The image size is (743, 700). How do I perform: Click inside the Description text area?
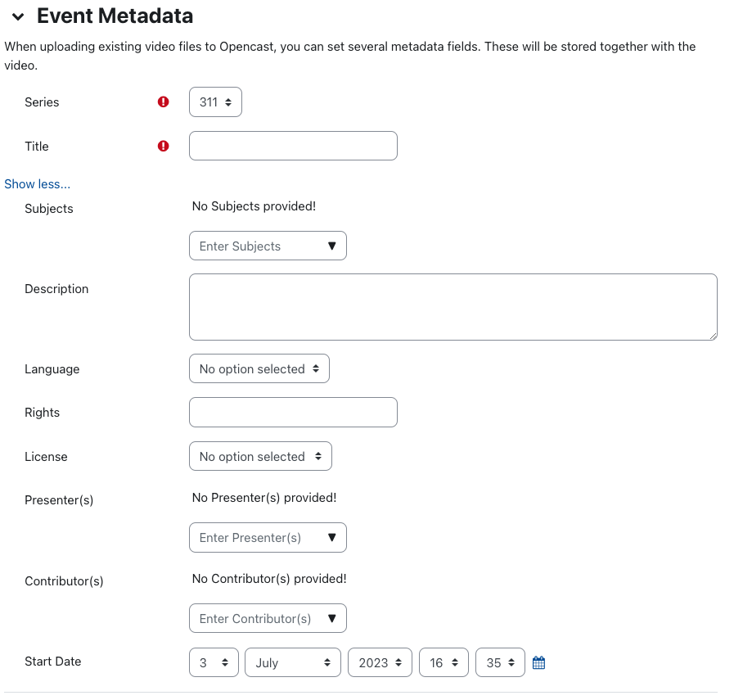tap(453, 306)
